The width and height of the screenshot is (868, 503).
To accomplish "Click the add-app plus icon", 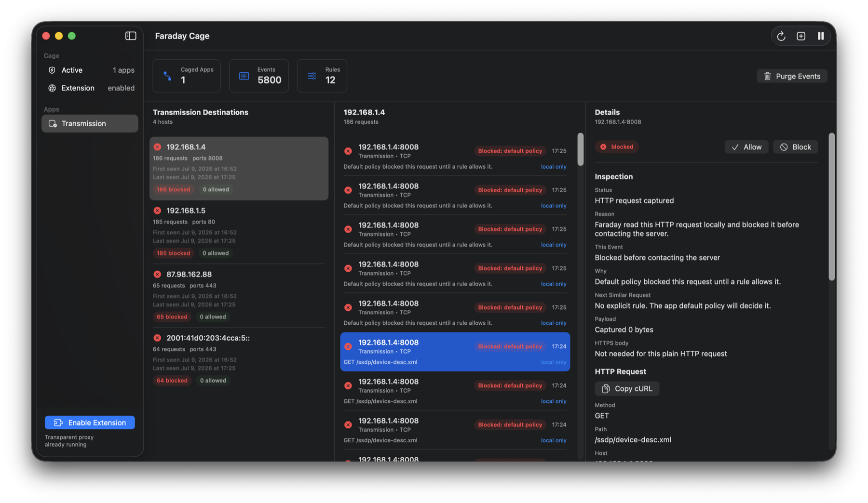I will click(801, 36).
